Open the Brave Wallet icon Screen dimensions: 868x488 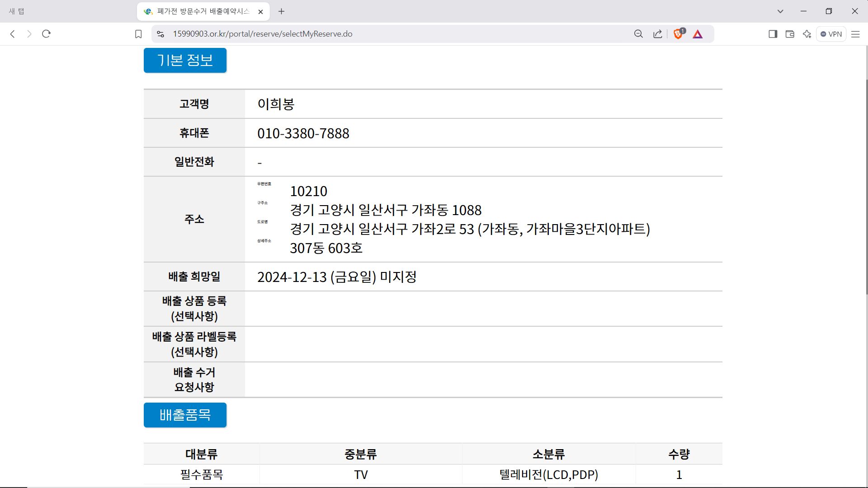790,34
